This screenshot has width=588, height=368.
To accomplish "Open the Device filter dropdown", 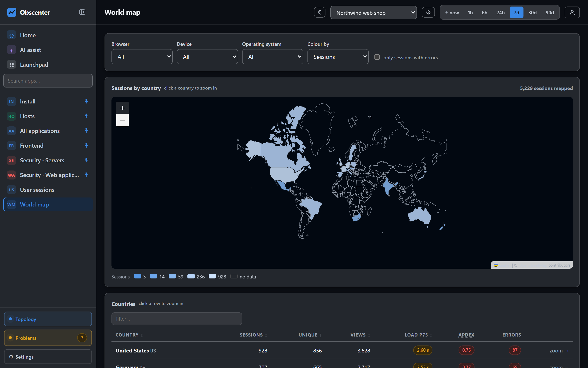I will pos(207,57).
